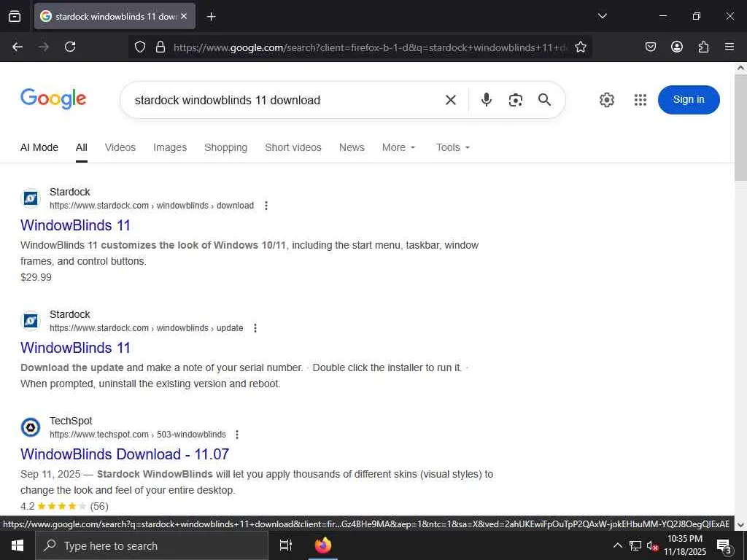The image size is (747, 560).
Task: Expand the More dropdown
Action: pyautogui.click(x=399, y=147)
